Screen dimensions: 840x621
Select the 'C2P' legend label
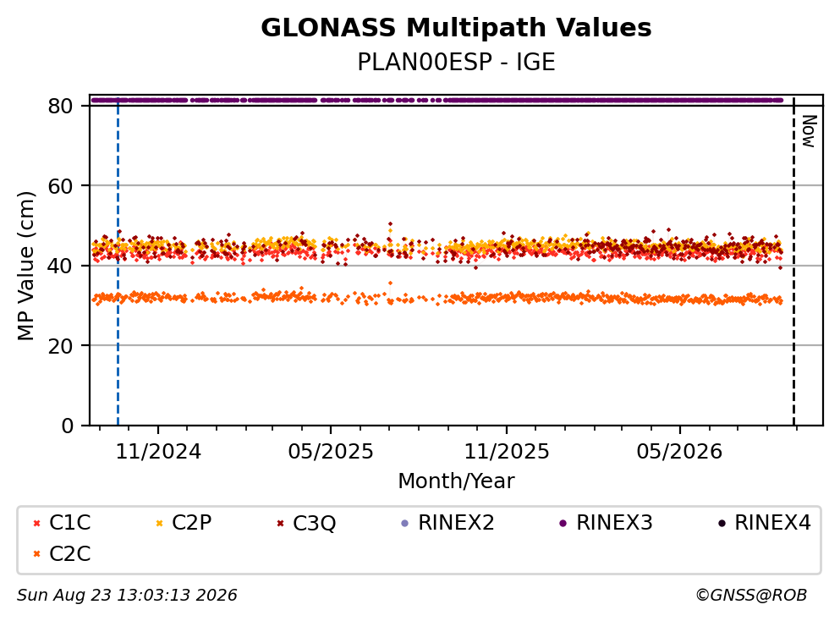coord(192,523)
